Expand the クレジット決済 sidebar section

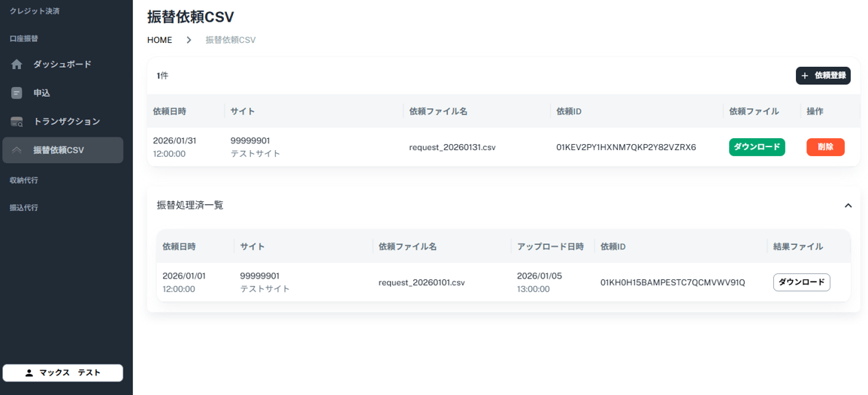(x=35, y=11)
